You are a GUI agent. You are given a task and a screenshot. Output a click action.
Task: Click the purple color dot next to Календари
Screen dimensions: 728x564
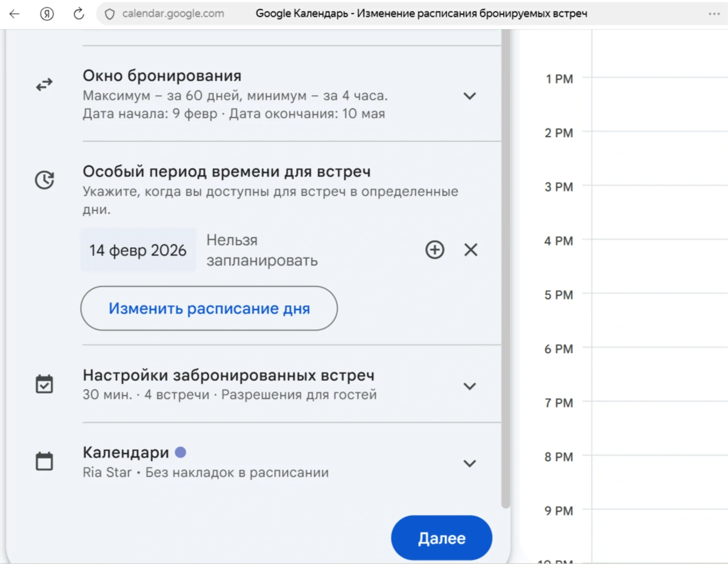[x=180, y=452]
